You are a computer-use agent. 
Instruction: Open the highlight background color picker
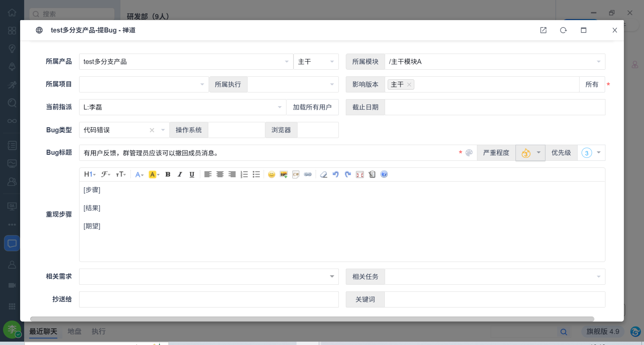pos(154,174)
